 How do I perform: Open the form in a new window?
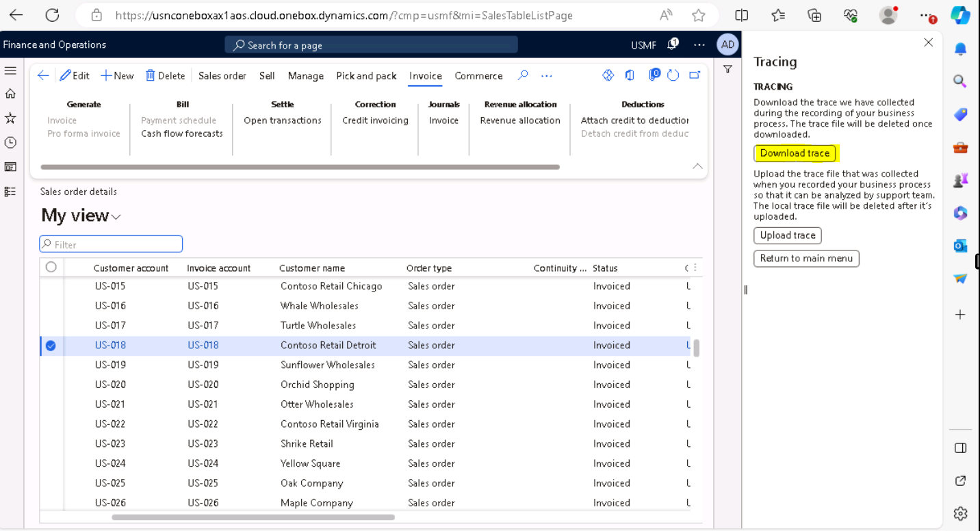695,75
